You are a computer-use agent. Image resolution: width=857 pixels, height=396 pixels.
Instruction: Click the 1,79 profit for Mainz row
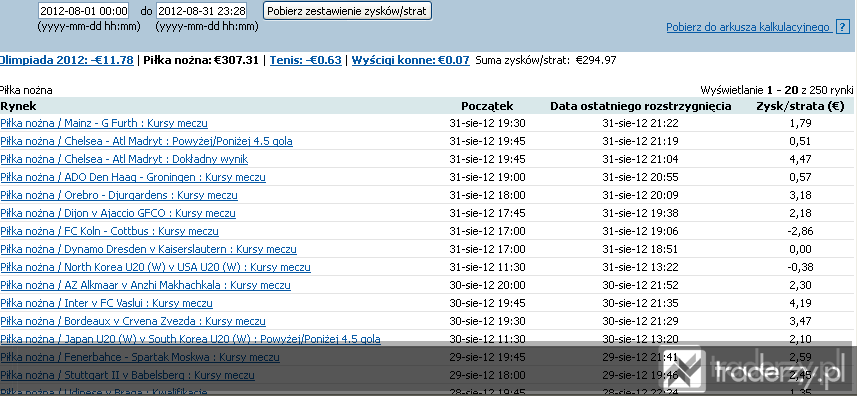tap(801, 123)
